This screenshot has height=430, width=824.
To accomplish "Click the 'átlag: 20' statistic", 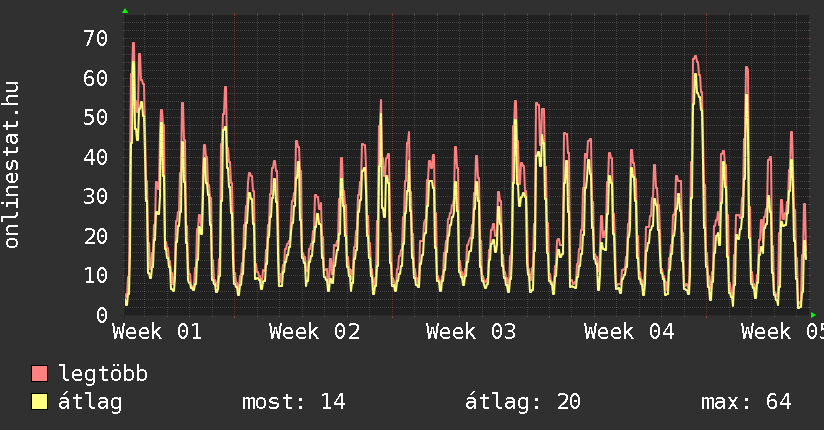I will coord(522,402).
